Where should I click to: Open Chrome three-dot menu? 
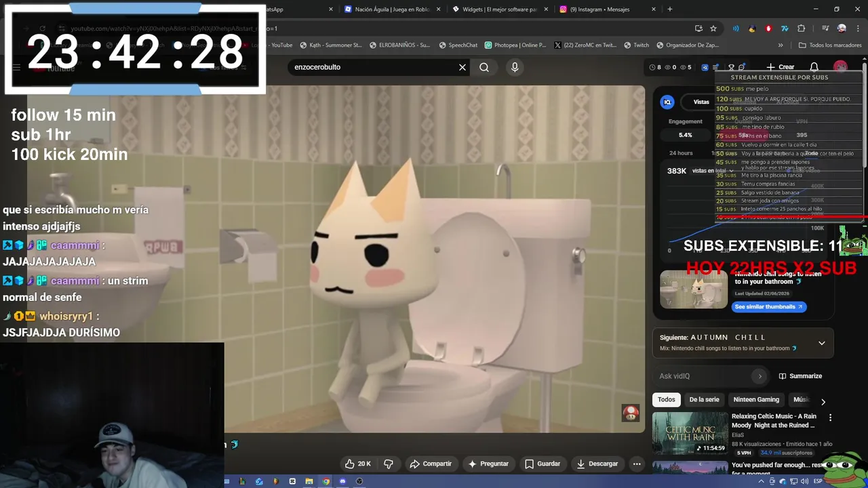coord(856,28)
